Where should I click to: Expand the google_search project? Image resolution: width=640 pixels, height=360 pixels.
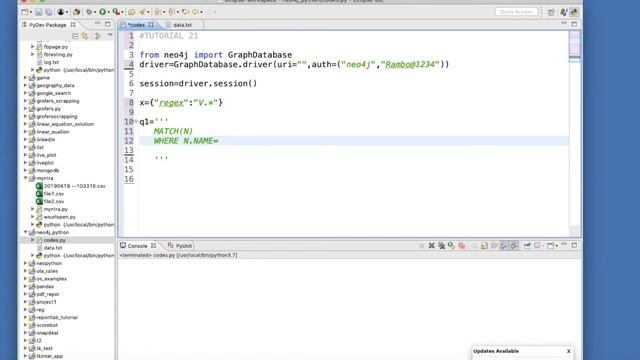coord(25,93)
